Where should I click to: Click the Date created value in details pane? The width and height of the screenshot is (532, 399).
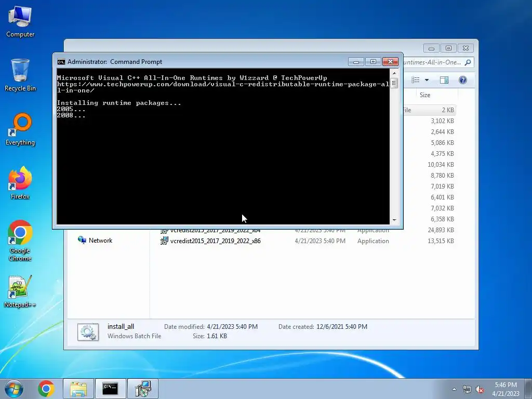[342, 327]
